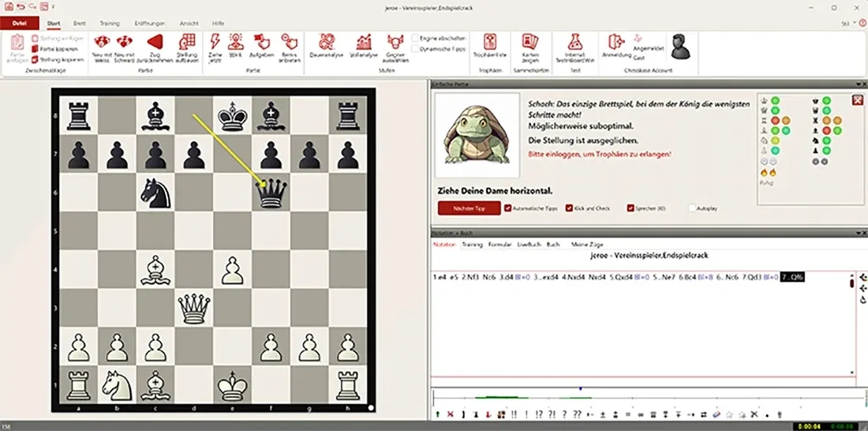Open Stellung aufbauen board setup
Viewport: 868px width, 431px height.
186,47
